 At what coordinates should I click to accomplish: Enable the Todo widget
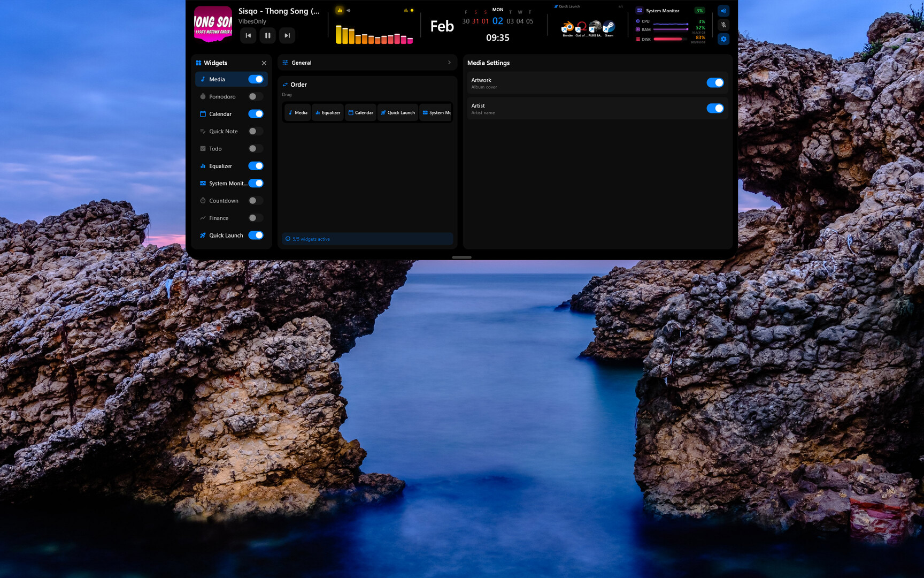[255, 148]
